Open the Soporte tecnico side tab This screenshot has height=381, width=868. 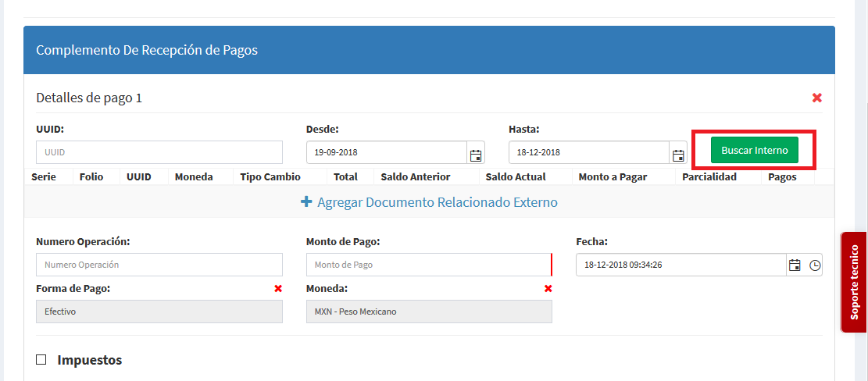coord(854,282)
